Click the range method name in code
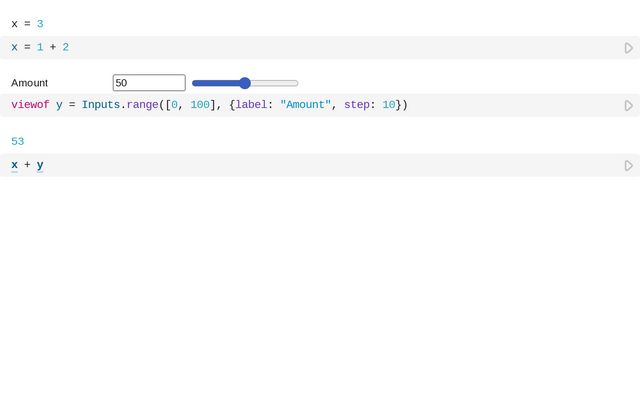Viewport: 640px width, 400px height. (x=142, y=105)
